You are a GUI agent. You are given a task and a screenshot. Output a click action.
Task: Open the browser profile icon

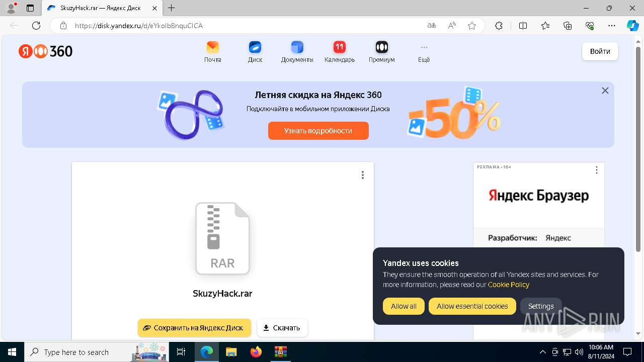click(x=11, y=8)
